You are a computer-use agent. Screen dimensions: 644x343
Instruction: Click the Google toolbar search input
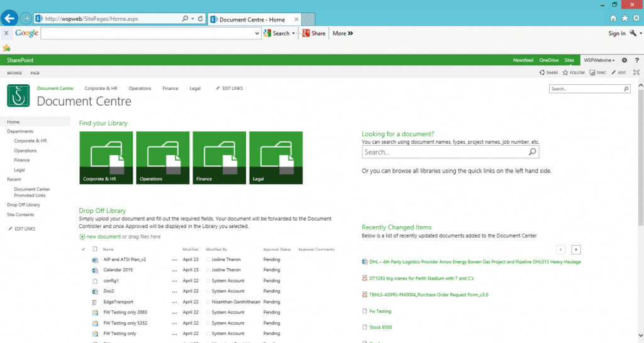pyautogui.click(x=147, y=33)
